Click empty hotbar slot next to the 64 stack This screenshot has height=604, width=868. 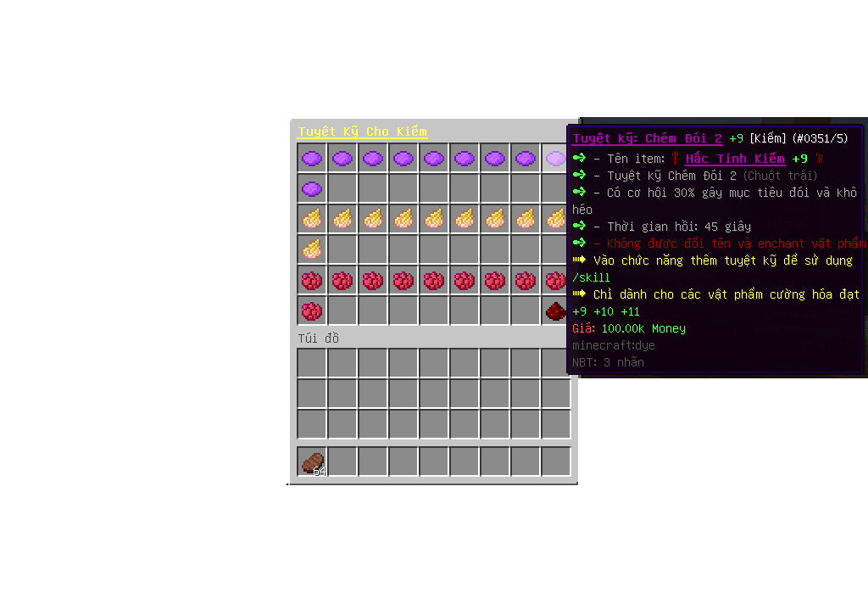pyautogui.click(x=342, y=462)
